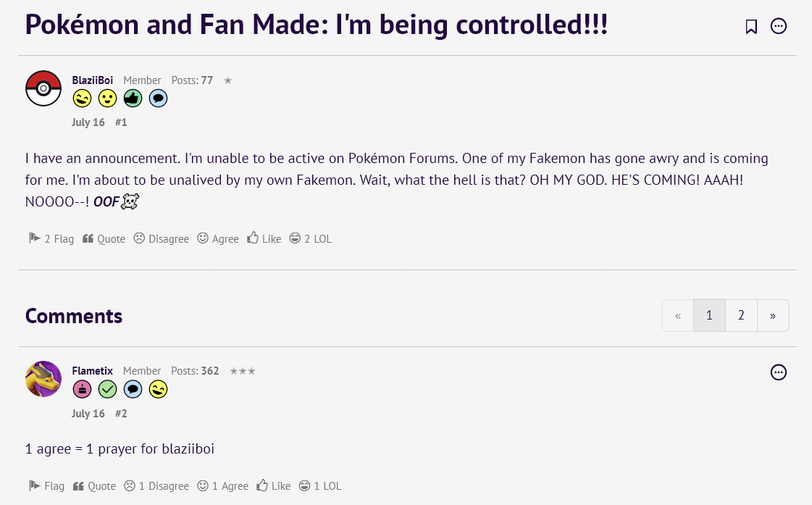
Task: Bookmark this discussion thread
Action: [751, 27]
